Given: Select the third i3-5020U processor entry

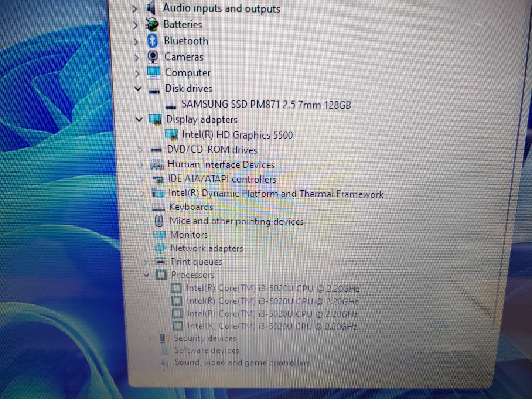Looking at the screenshot, I should (272, 314).
